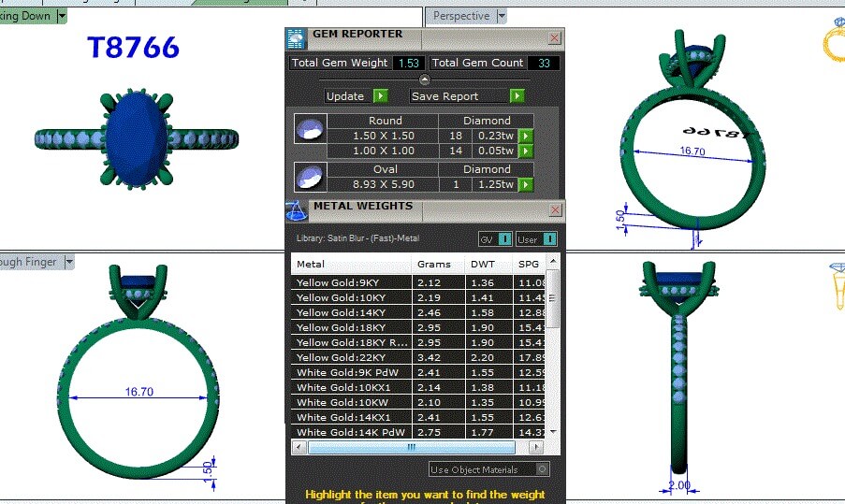Close the Metal Weights panel
This screenshot has width=845, height=504.
554,210
